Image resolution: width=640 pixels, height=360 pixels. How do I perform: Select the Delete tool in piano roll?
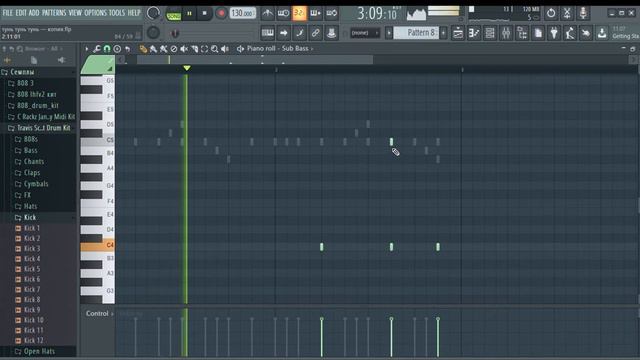173,49
